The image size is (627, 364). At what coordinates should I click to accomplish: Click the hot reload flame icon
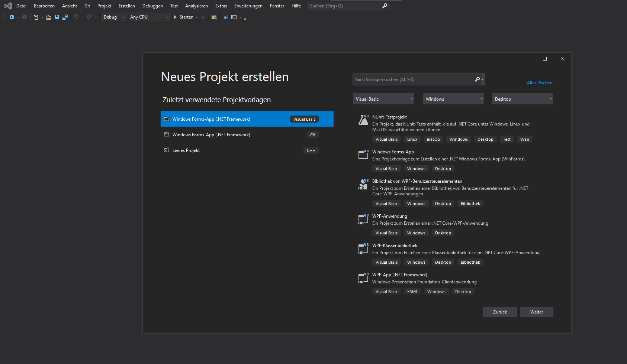point(203,17)
